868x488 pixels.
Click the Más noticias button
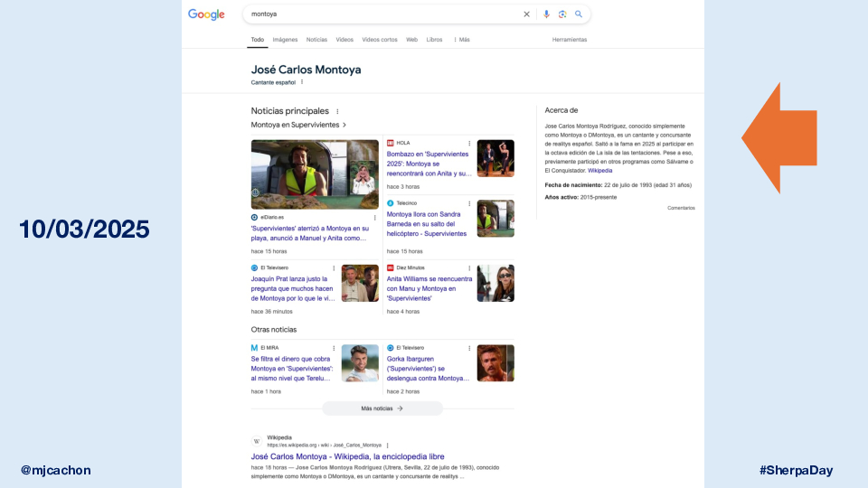click(x=382, y=408)
